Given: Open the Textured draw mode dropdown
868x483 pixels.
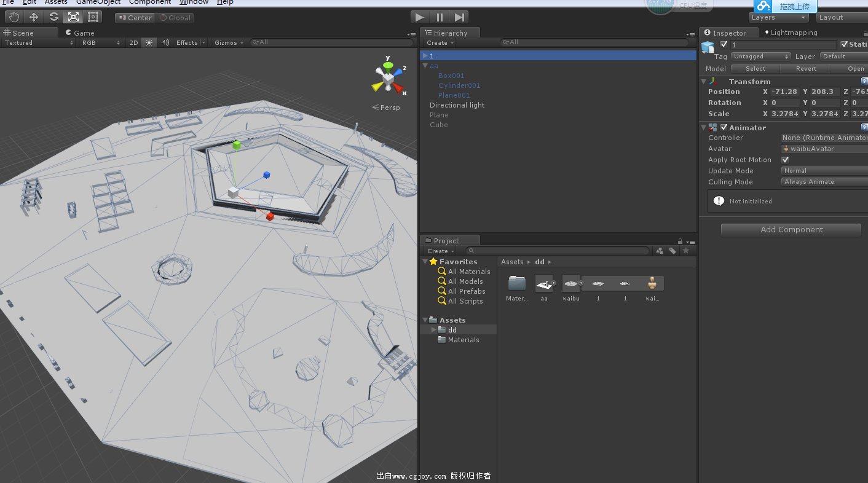Looking at the screenshot, I should click(x=38, y=42).
